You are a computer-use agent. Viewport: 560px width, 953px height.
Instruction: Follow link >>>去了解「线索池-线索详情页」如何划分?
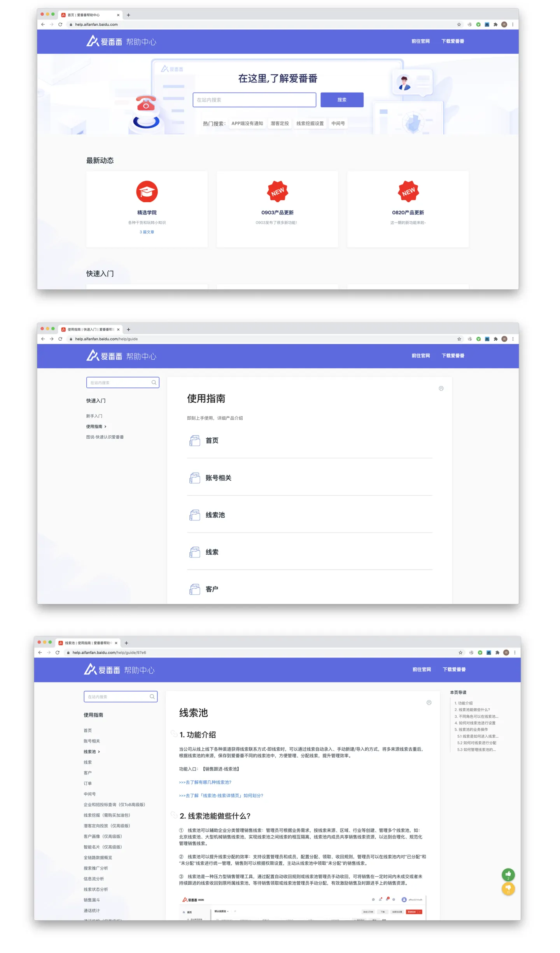point(221,795)
